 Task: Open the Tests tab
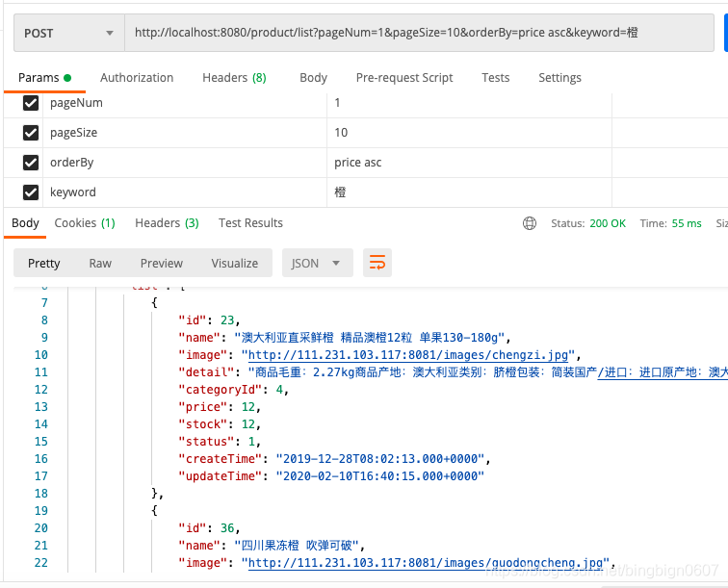[495, 78]
